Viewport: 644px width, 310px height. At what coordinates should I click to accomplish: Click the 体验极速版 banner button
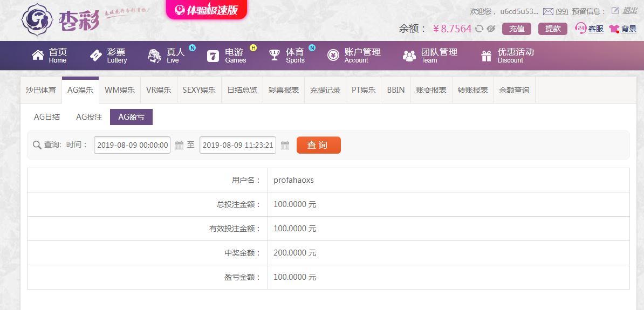(207, 10)
